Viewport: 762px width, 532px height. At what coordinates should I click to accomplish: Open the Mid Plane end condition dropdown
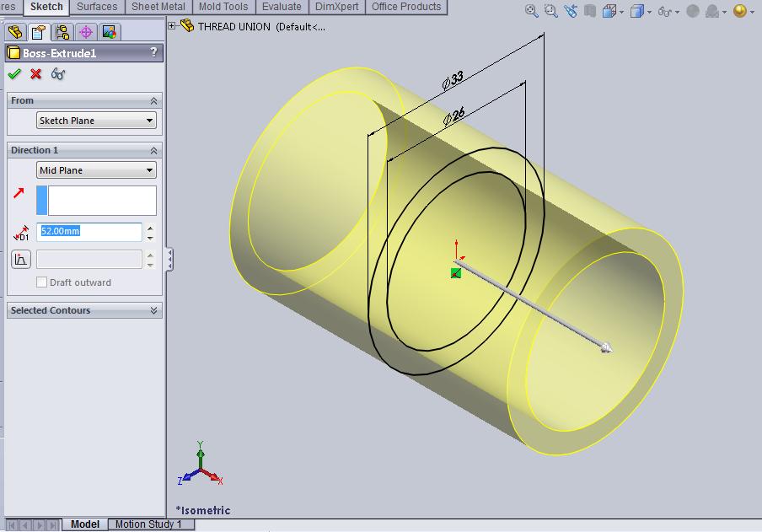[x=95, y=170]
